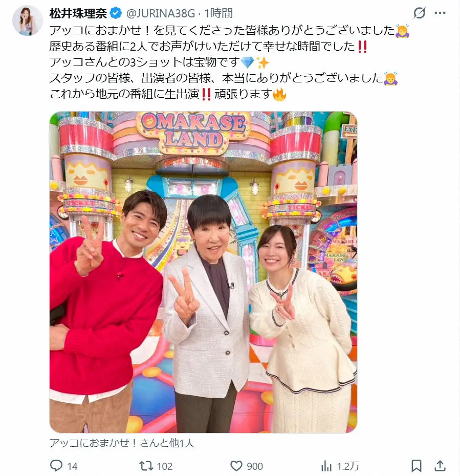
Task: Click the like count 900
Action: (255, 466)
